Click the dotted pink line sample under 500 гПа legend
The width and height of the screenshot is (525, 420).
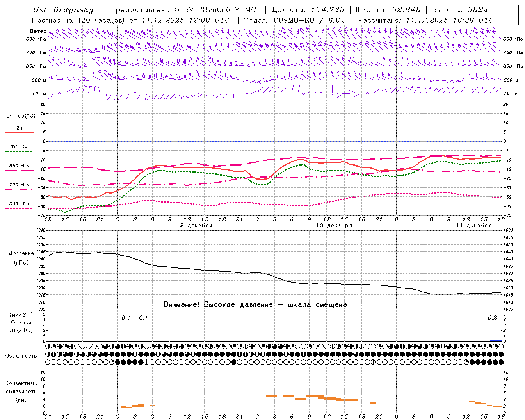(x=19, y=209)
